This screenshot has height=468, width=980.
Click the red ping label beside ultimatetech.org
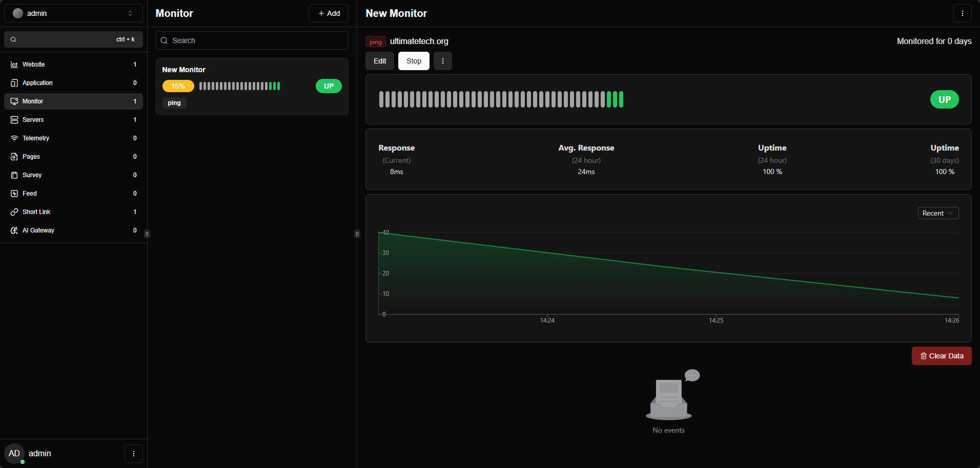[x=376, y=41]
